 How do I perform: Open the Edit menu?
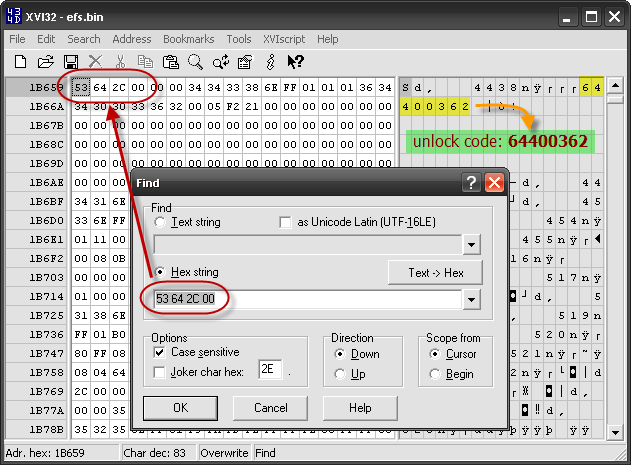(46, 39)
